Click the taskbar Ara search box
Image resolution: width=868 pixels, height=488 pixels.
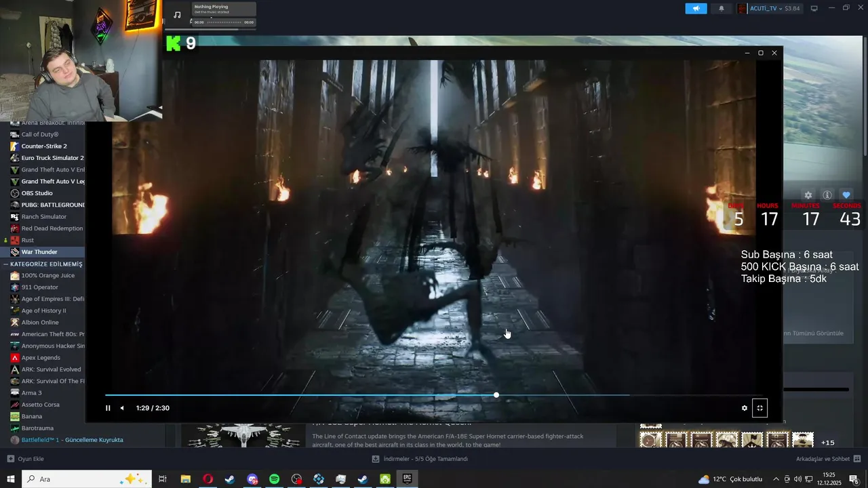87,479
